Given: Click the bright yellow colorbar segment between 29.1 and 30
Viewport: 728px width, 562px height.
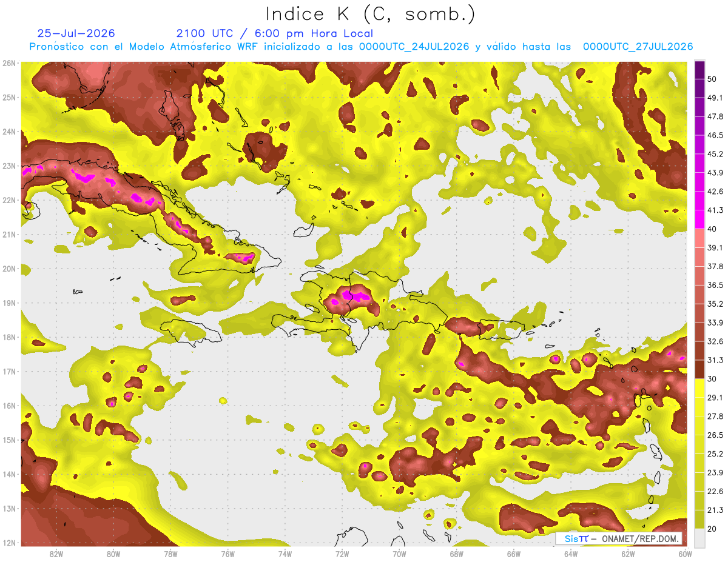Looking at the screenshot, I should (x=699, y=388).
